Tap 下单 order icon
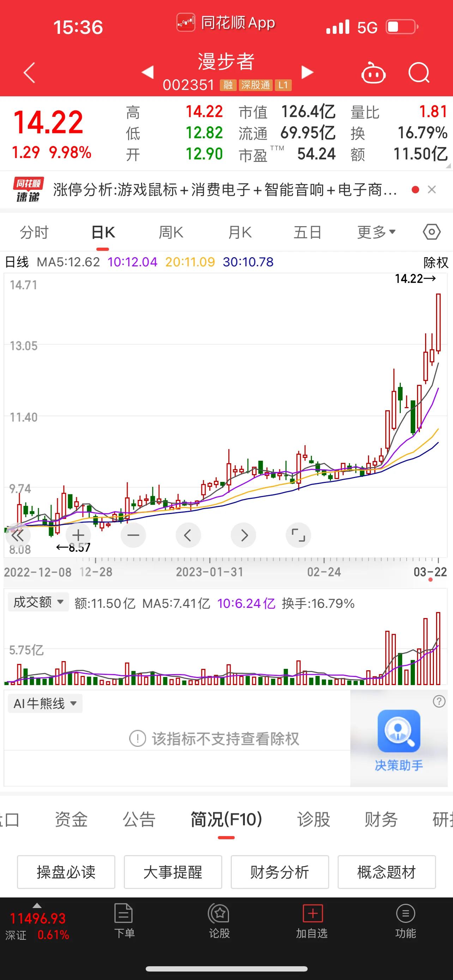 [124, 921]
